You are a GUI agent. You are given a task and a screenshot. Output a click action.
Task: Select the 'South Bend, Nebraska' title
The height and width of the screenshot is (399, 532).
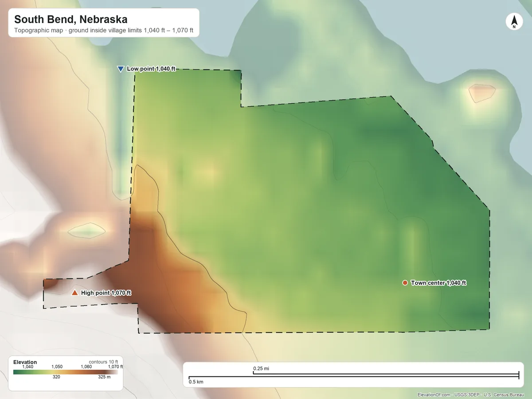71,20
